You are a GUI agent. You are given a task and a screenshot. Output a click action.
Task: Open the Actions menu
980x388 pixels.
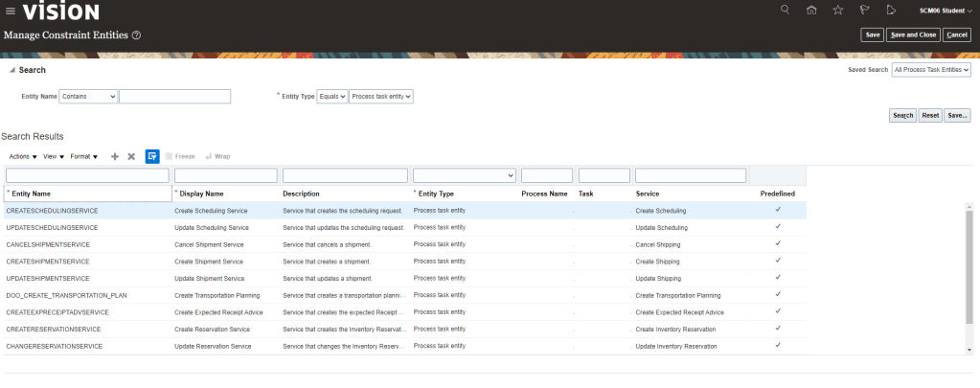point(23,156)
